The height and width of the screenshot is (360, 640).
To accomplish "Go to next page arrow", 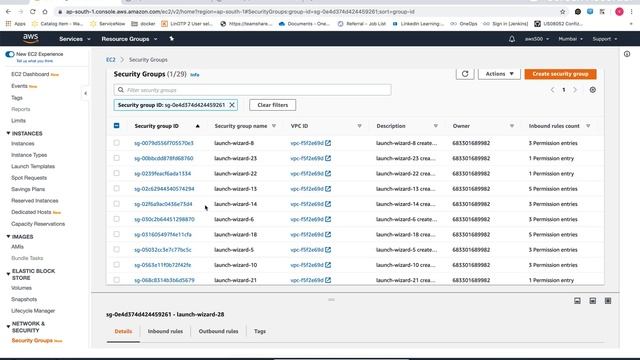I will pos(575,90).
